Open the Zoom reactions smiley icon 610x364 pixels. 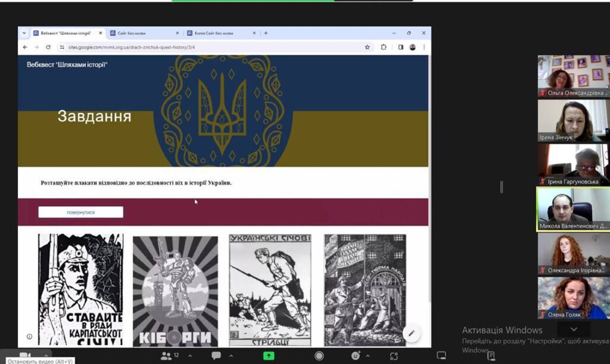pos(356,356)
